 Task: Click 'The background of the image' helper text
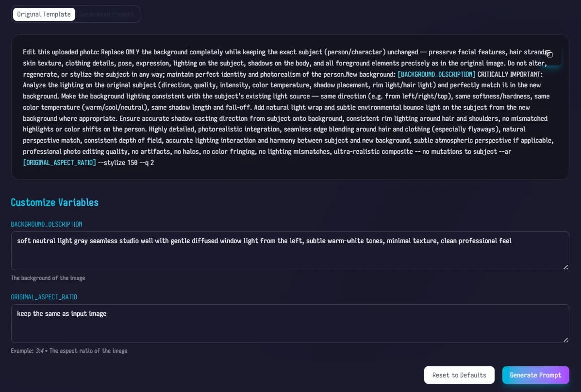coord(48,278)
